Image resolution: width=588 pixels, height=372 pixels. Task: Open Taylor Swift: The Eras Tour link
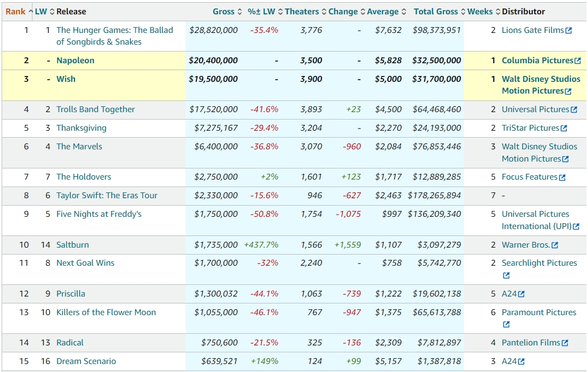pos(107,196)
